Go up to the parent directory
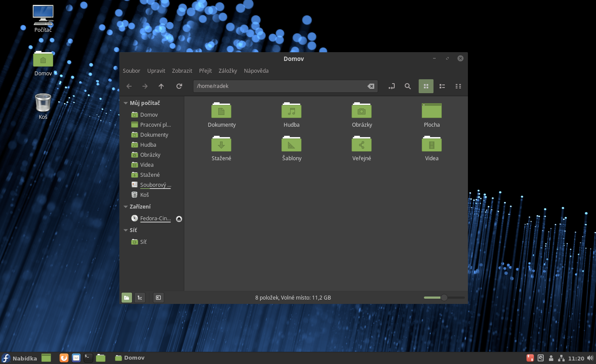Image resolution: width=596 pixels, height=364 pixels. (x=161, y=86)
